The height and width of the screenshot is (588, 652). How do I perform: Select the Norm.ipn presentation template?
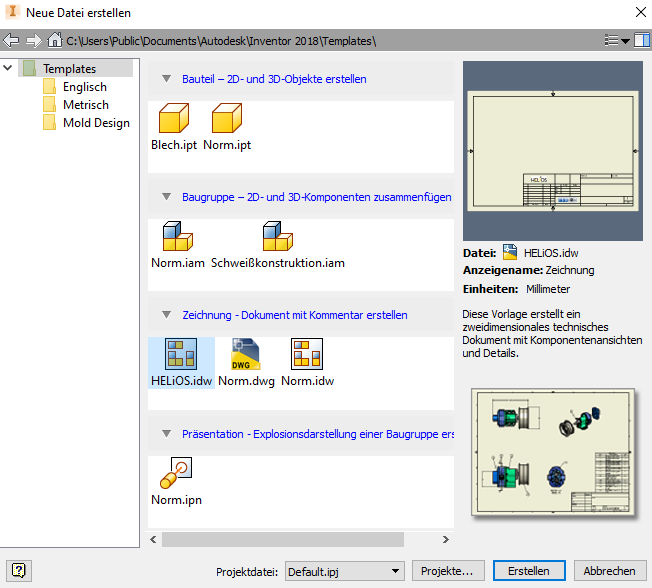(x=177, y=479)
